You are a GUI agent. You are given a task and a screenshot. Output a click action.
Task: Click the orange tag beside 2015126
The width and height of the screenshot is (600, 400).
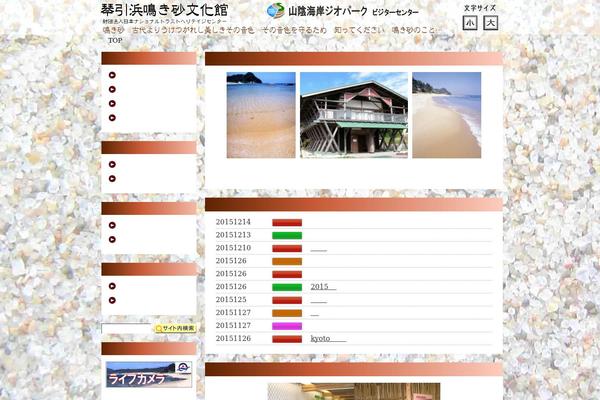click(287, 261)
